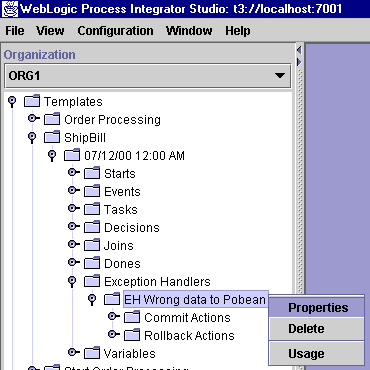Expand the Tasks node
The height and width of the screenshot is (370, 370).
coord(73,208)
